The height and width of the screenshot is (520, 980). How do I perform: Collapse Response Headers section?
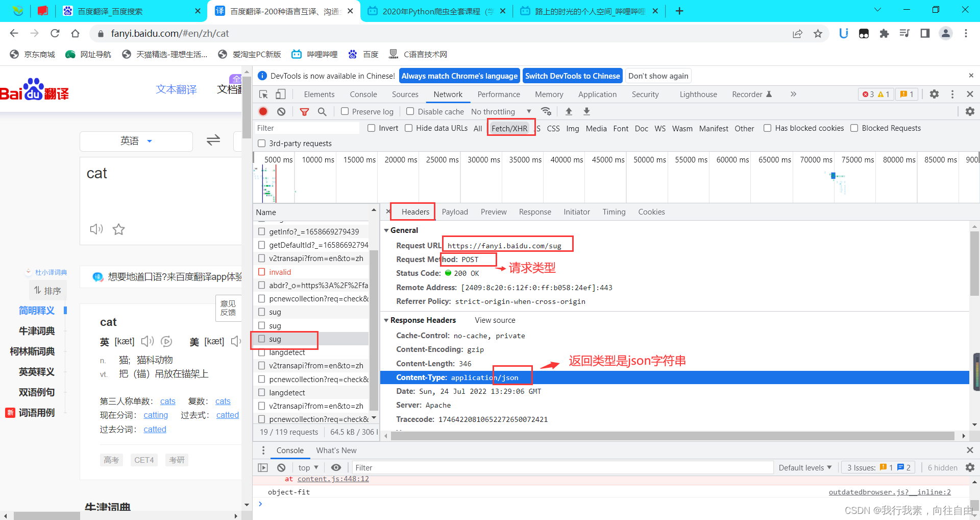[386, 320]
